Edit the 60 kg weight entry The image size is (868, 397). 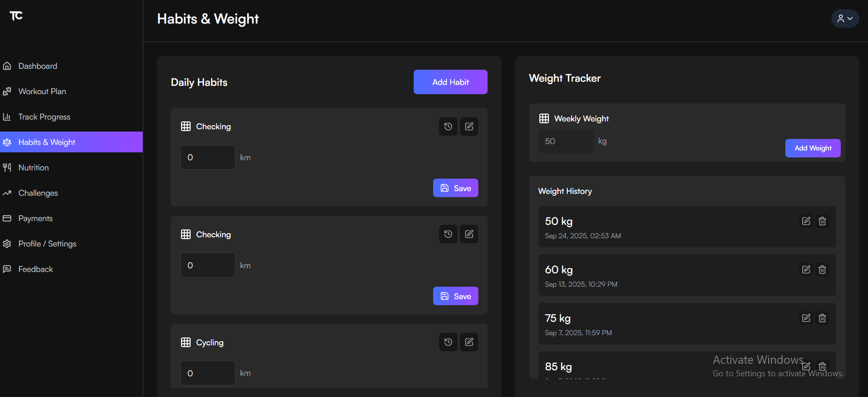806,270
